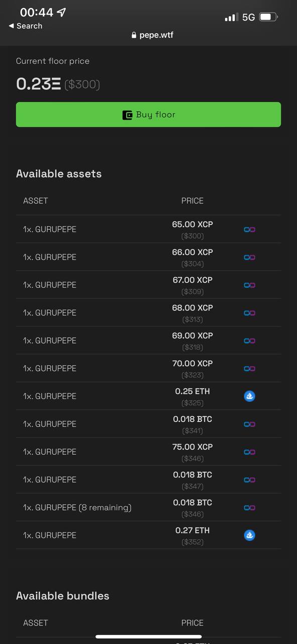Open the chain link icon for 70.00 XCP listing
Screen dimensions: 297x644
point(249,368)
